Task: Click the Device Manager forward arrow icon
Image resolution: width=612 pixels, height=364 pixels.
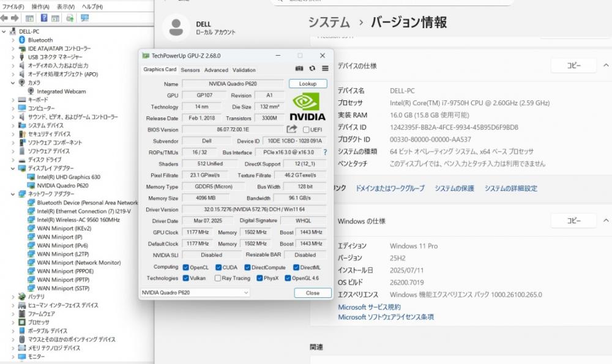Action: click(15, 18)
